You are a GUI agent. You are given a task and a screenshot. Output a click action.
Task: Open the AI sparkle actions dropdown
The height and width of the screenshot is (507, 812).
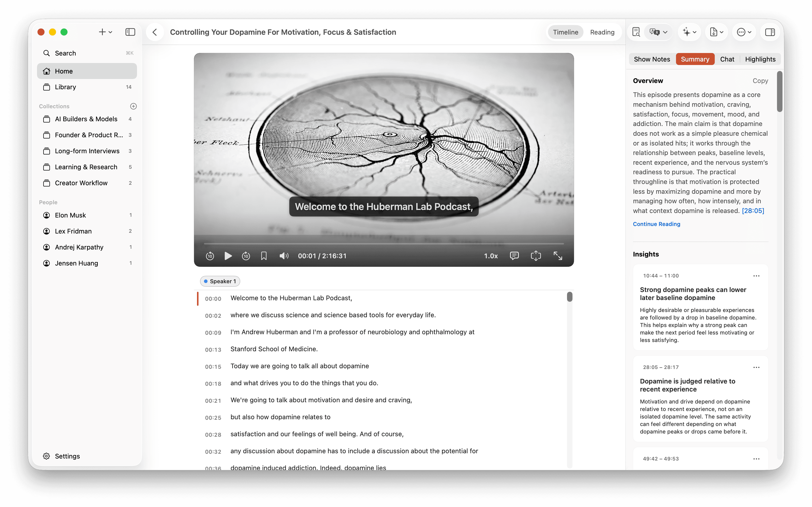point(690,32)
